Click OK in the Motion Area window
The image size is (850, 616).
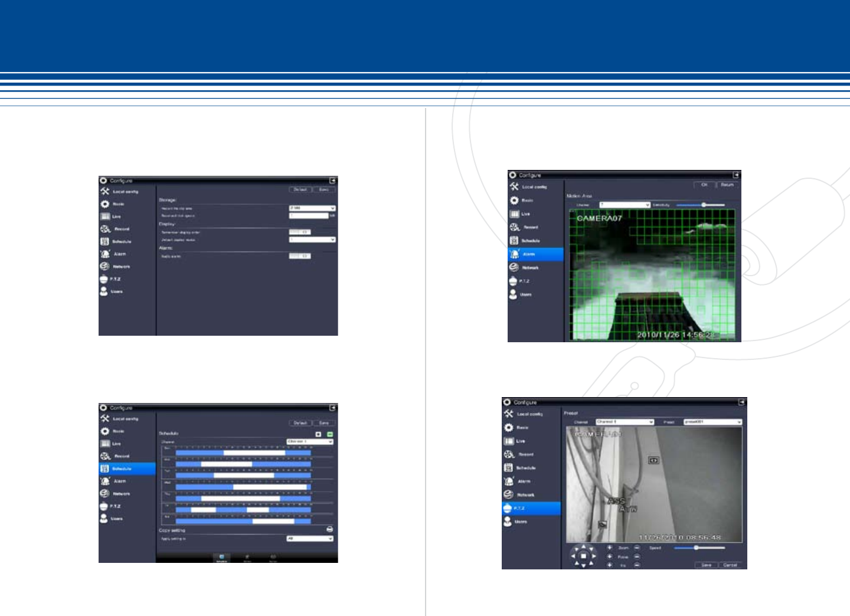pos(704,185)
